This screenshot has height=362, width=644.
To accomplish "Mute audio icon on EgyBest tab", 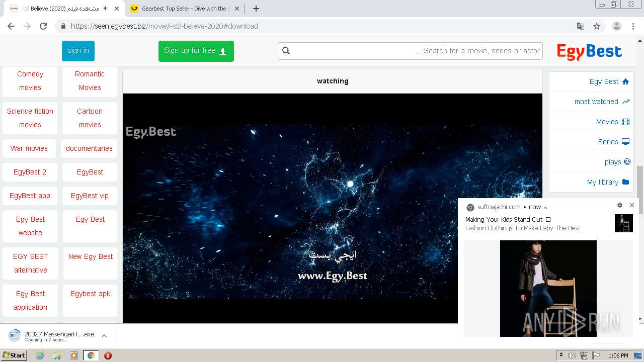I will click(106, 9).
